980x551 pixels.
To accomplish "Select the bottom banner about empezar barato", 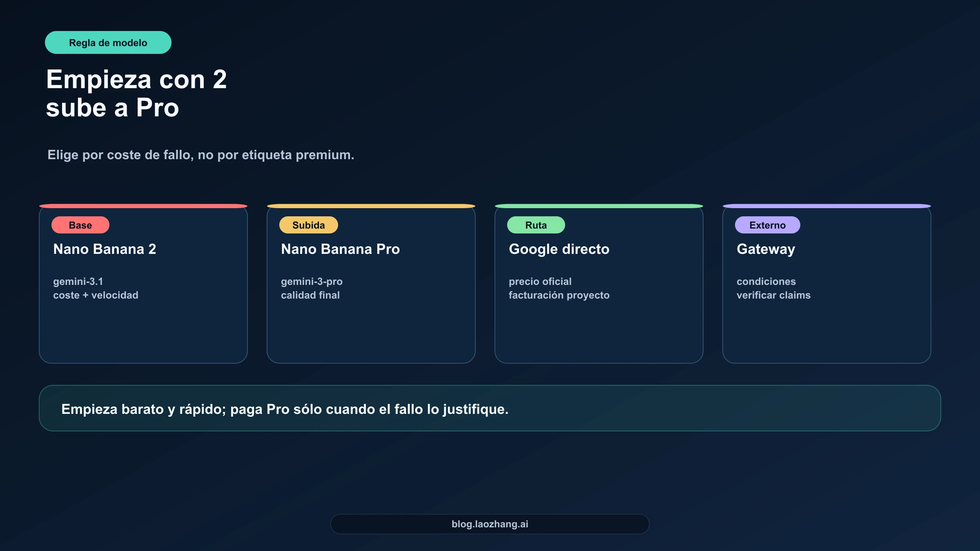I will coord(490,409).
